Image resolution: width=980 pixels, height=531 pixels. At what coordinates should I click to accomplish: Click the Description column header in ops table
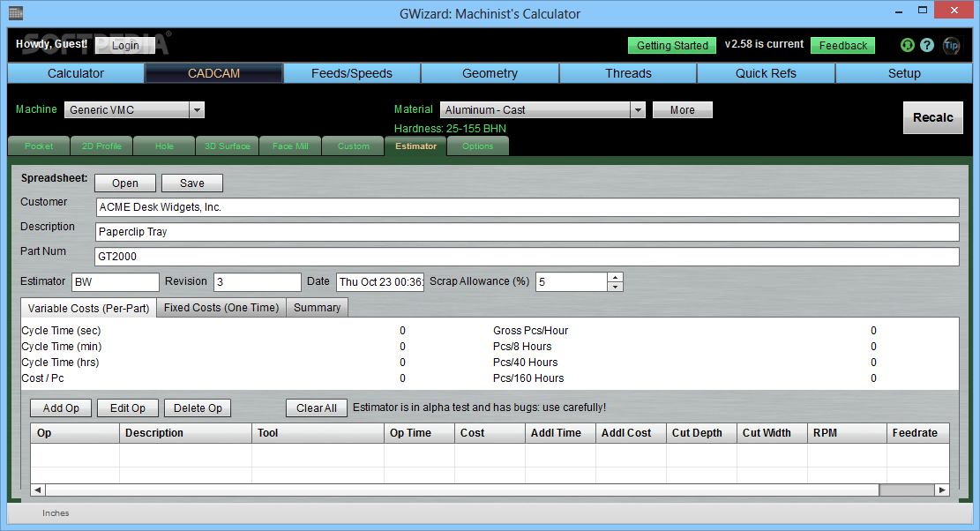[185, 433]
